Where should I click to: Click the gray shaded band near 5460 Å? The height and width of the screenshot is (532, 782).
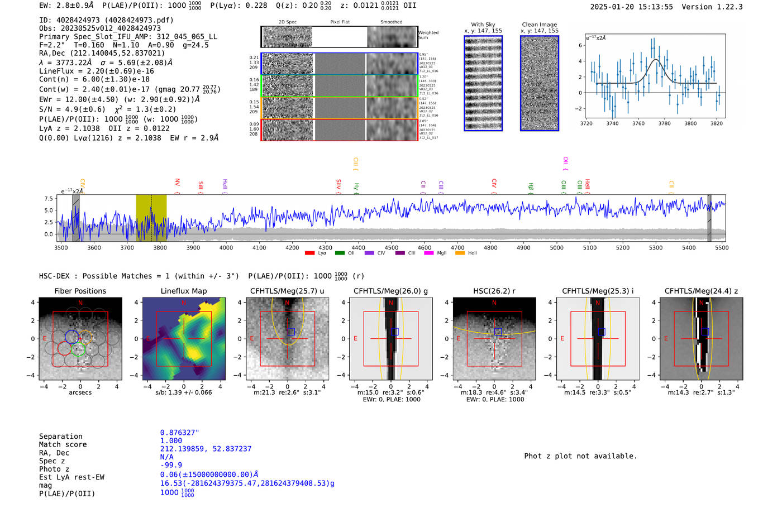point(709,218)
